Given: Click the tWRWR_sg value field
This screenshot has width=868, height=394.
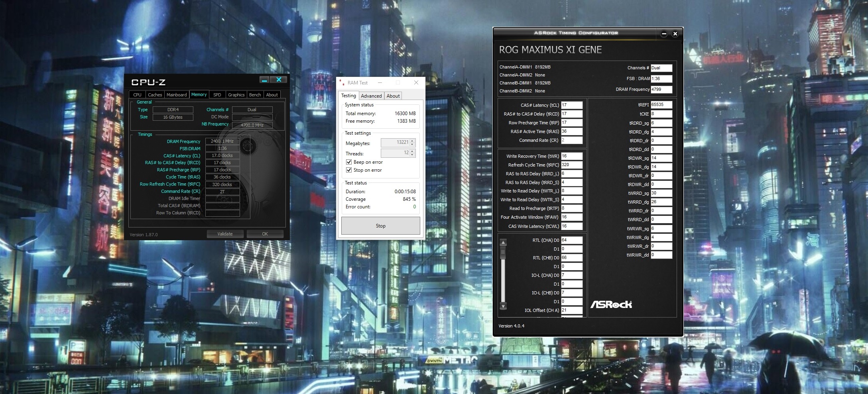Looking at the screenshot, I should coord(661,229).
